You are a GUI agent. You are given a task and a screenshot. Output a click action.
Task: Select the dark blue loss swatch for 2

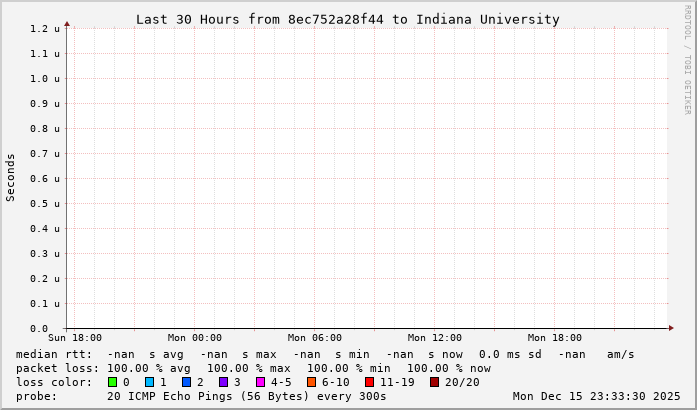point(186,382)
